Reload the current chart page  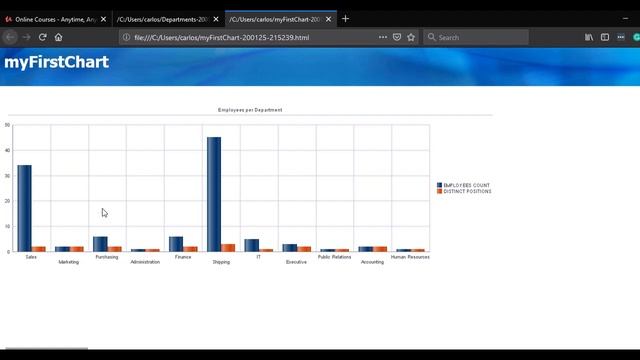pyautogui.click(x=42, y=37)
